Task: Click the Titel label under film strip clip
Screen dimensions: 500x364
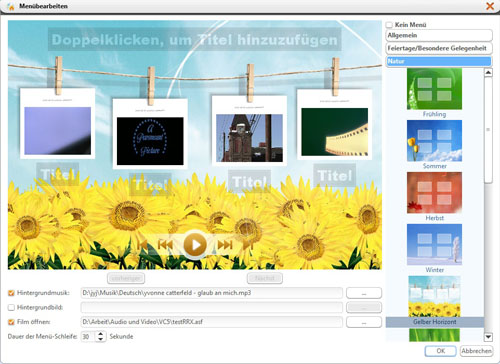Action: point(334,175)
